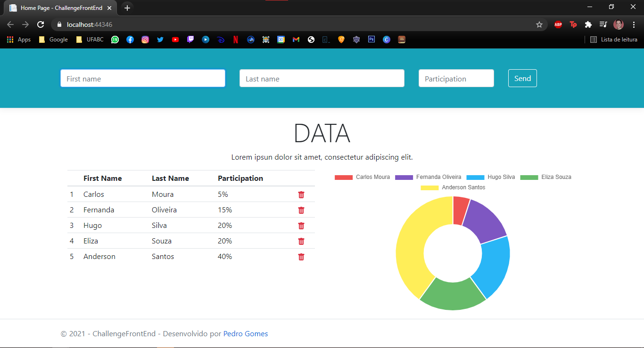Remove Anderson Santos using the trash icon
644x348 pixels.
click(x=301, y=257)
